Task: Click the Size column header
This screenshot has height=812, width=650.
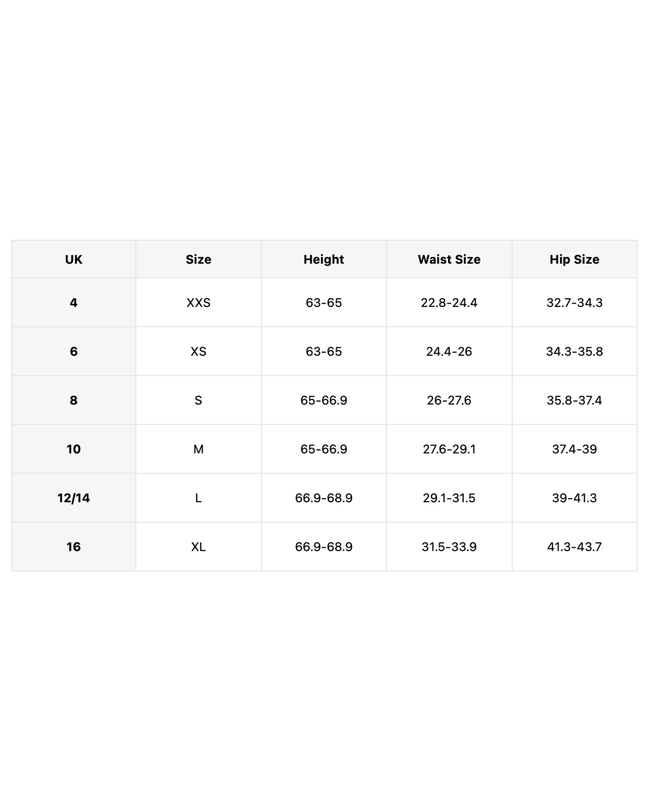Action: 198,259
